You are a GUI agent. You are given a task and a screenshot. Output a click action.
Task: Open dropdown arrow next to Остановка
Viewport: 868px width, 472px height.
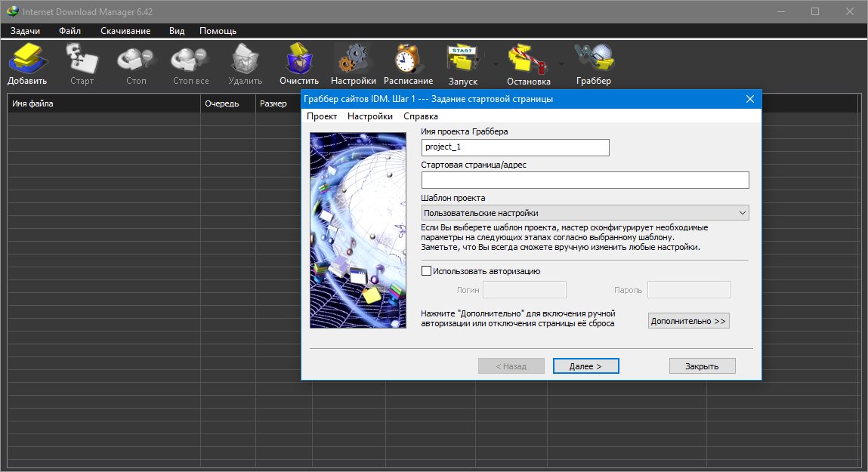pos(561,64)
